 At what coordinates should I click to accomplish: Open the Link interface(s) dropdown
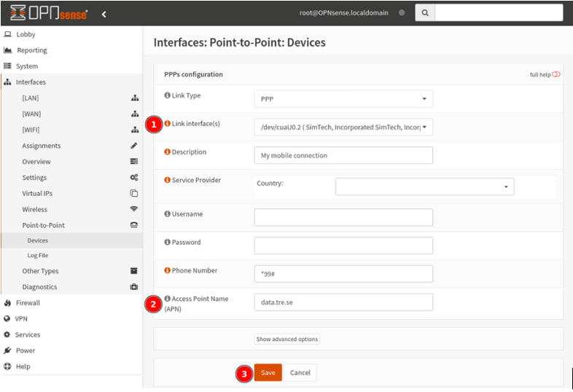pyautogui.click(x=343, y=127)
